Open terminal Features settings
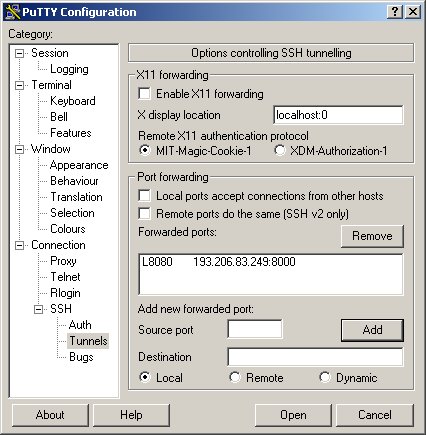Image resolution: width=426 pixels, height=435 pixels. [x=71, y=133]
